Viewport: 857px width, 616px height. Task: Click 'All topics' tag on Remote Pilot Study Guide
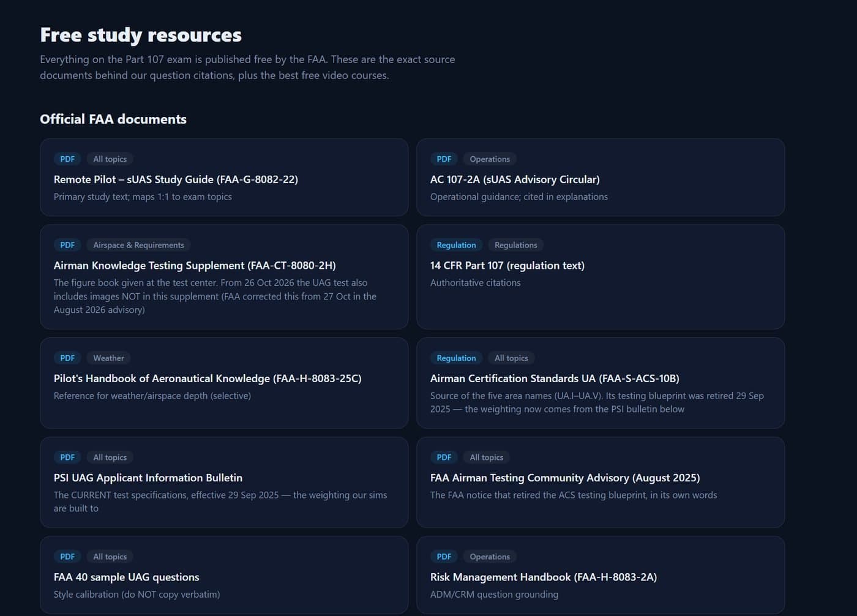tap(110, 159)
